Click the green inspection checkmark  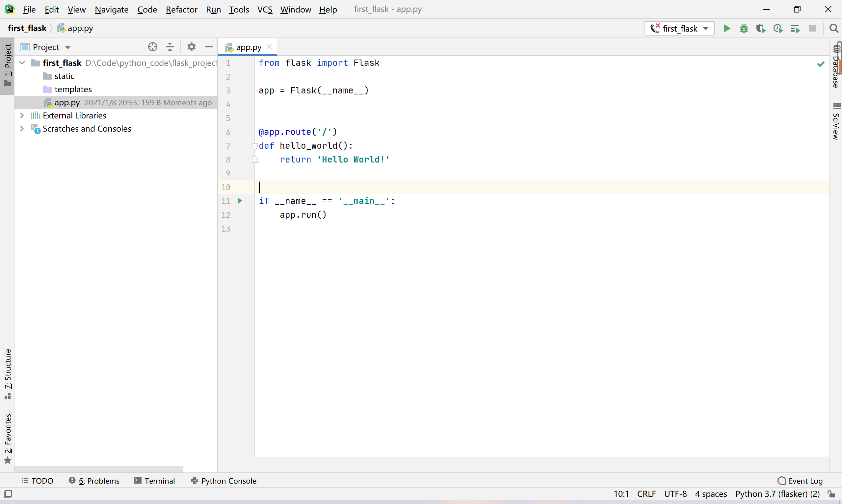pos(821,64)
